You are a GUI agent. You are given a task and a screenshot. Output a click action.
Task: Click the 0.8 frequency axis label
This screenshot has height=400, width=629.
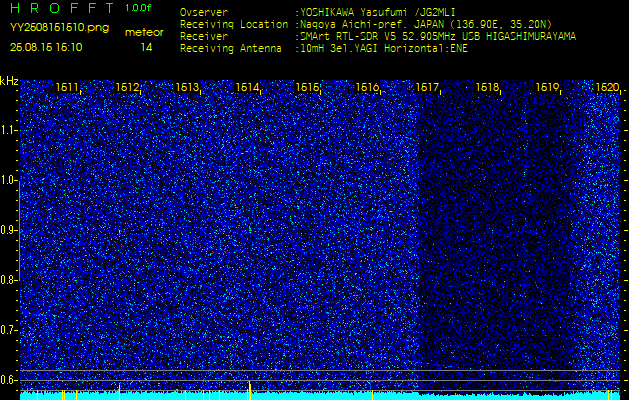click(7, 280)
